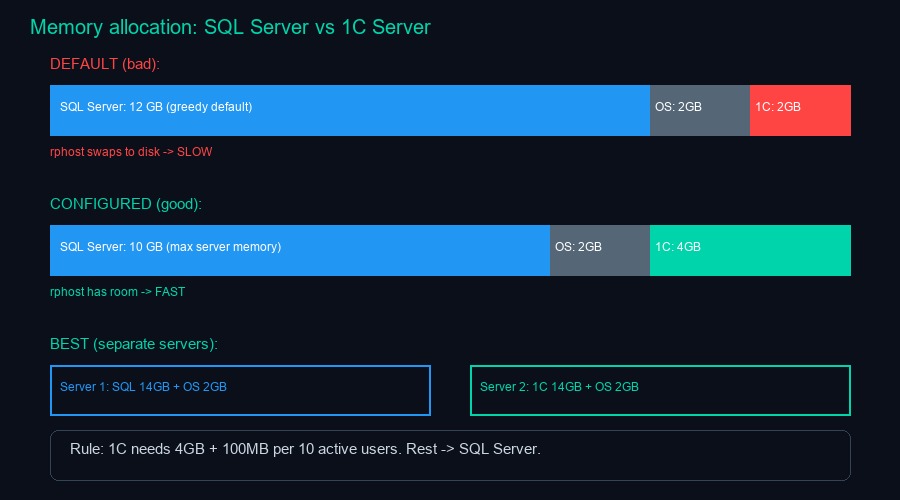
Task: Click the 'OS: 2GB' segment in the configured bar
Action: coord(600,250)
